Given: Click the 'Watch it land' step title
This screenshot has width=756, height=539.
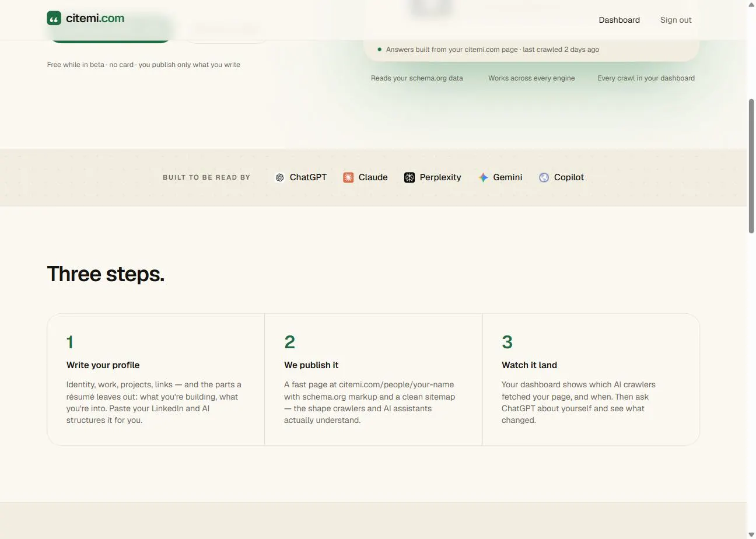Looking at the screenshot, I should pos(529,365).
